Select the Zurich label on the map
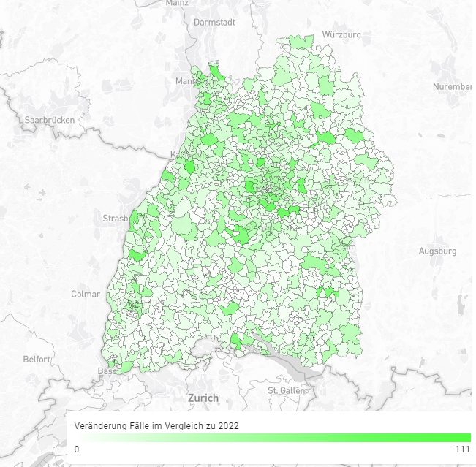This screenshot has height=467, width=476. pyautogui.click(x=203, y=398)
